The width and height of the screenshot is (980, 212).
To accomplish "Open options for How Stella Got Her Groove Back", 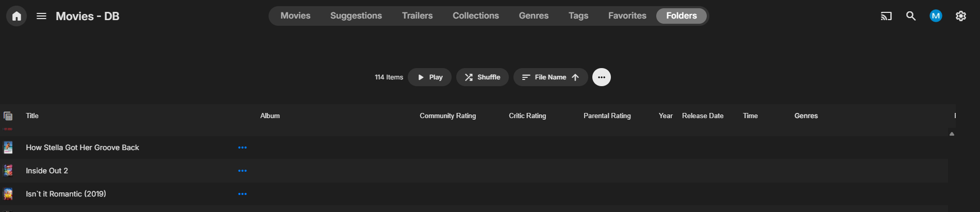I will (242, 148).
